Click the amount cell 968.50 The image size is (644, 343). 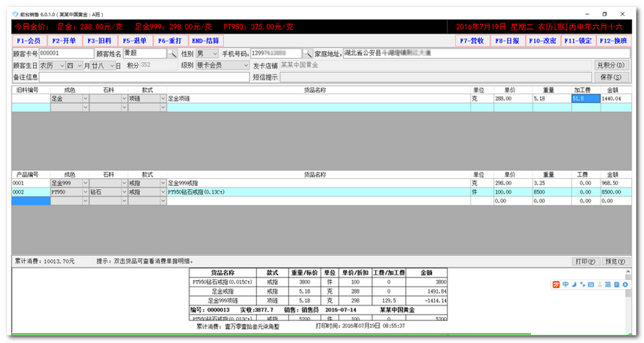[616, 183]
